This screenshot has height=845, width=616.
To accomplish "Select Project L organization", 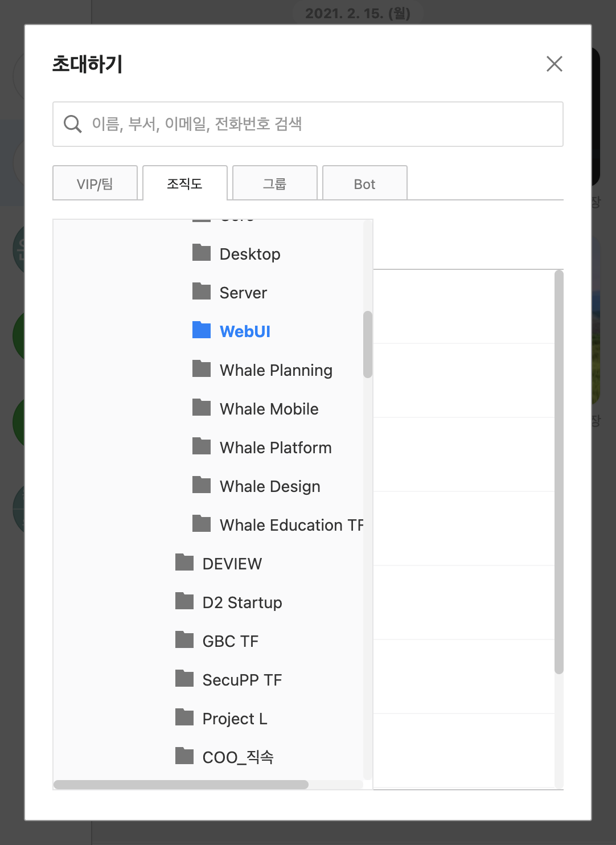I will [x=235, y=719].
